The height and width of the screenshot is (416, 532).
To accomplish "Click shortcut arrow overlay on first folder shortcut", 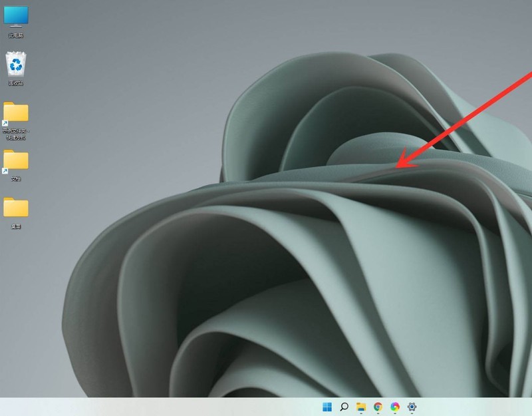I will [x=5, y=124].
